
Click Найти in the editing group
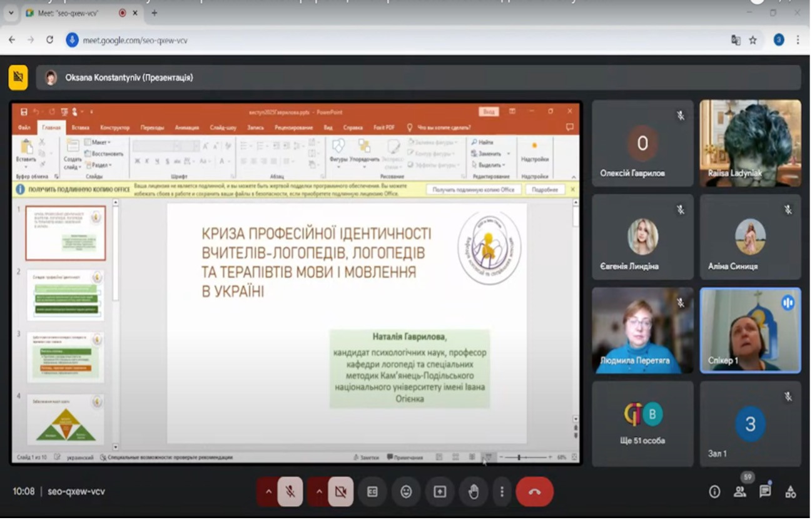click(x=482, y=143)
